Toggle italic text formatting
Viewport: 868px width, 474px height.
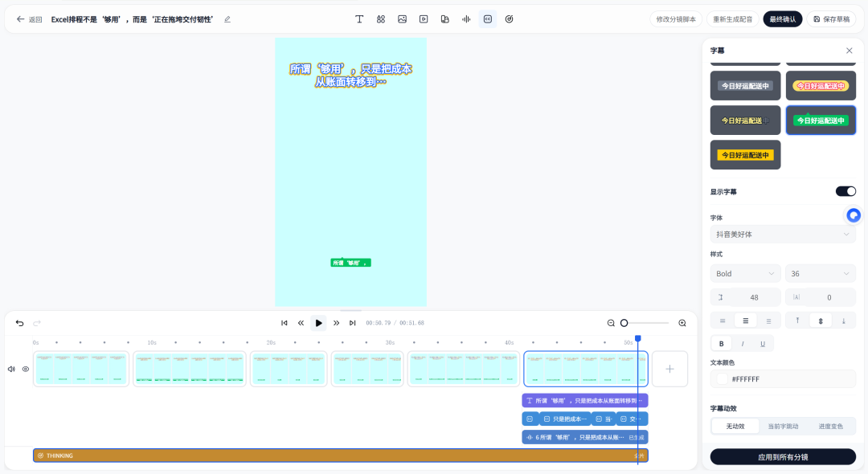[743, 344]
